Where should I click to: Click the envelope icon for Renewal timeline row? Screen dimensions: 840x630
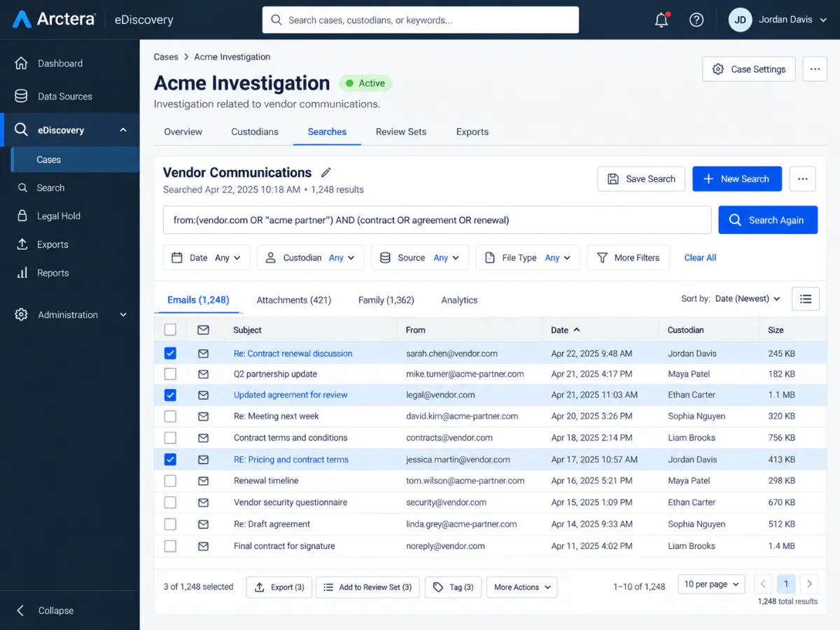click(203, 481)
